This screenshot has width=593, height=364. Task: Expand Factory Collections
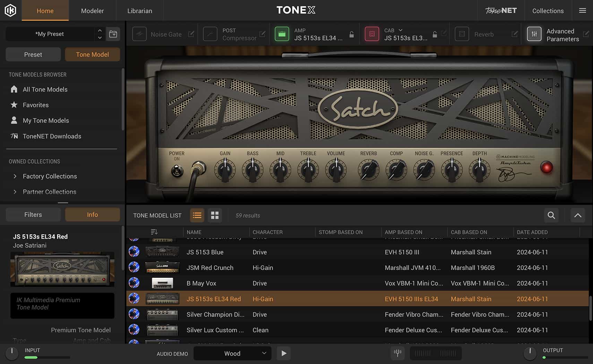tap(15, 176)
